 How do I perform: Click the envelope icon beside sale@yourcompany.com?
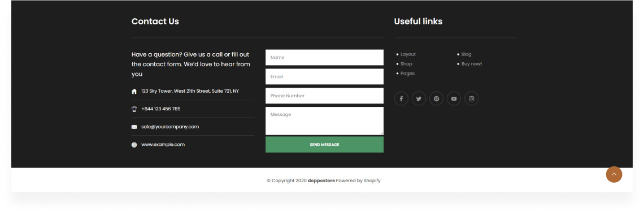[x=134, y=127]
